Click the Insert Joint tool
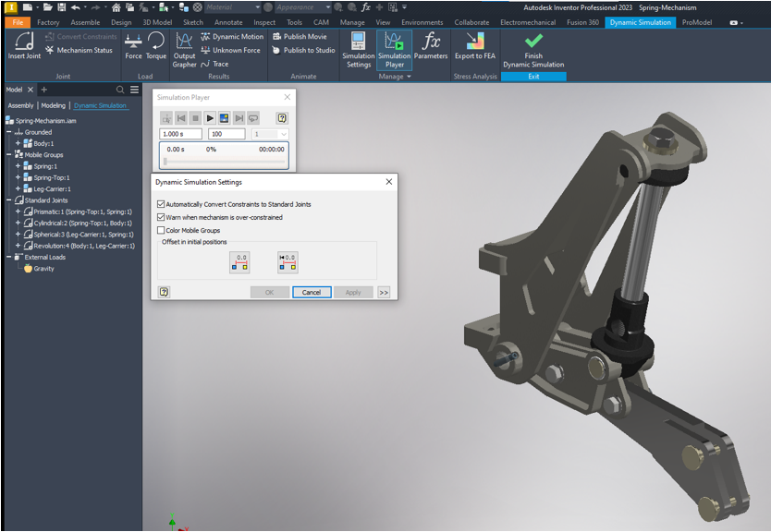 point(24,45)
